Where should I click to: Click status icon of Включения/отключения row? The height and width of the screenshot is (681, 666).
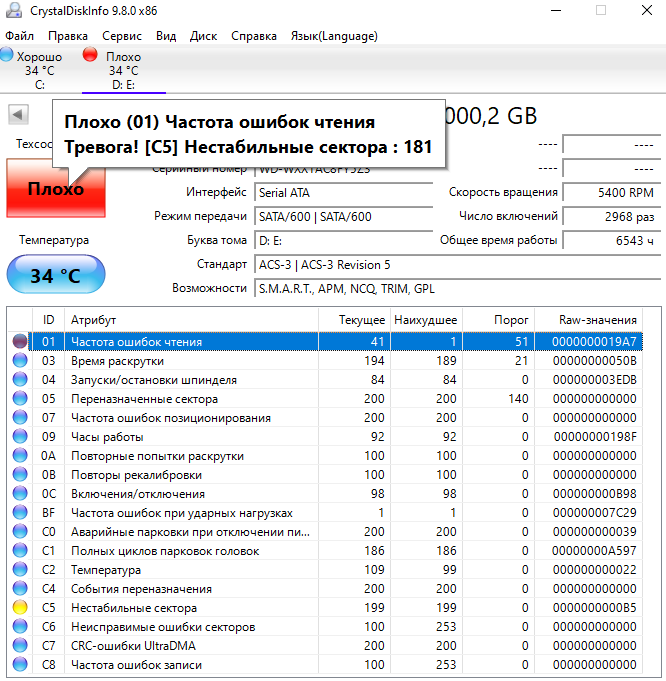[20, 493]
